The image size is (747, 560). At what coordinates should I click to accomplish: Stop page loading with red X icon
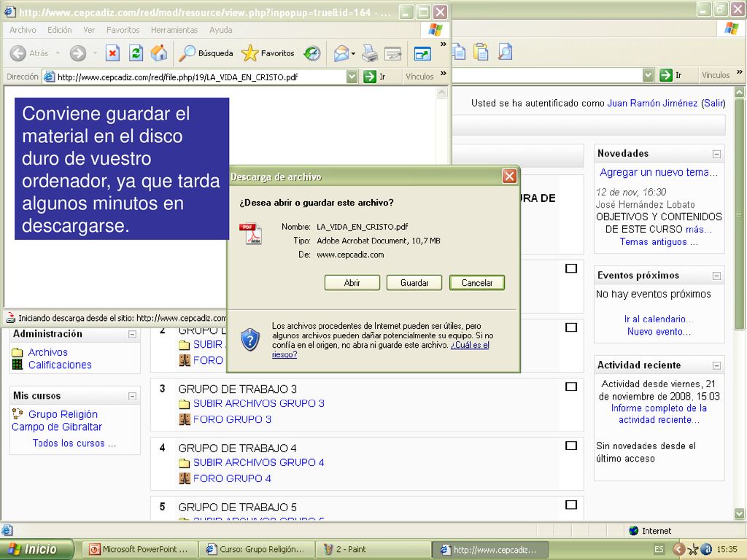click(112, 53)
